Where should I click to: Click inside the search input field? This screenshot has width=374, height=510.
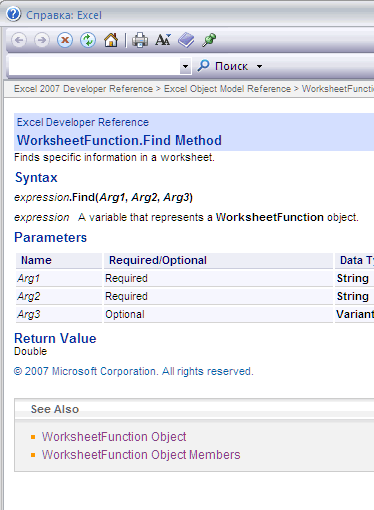(94, 66)
